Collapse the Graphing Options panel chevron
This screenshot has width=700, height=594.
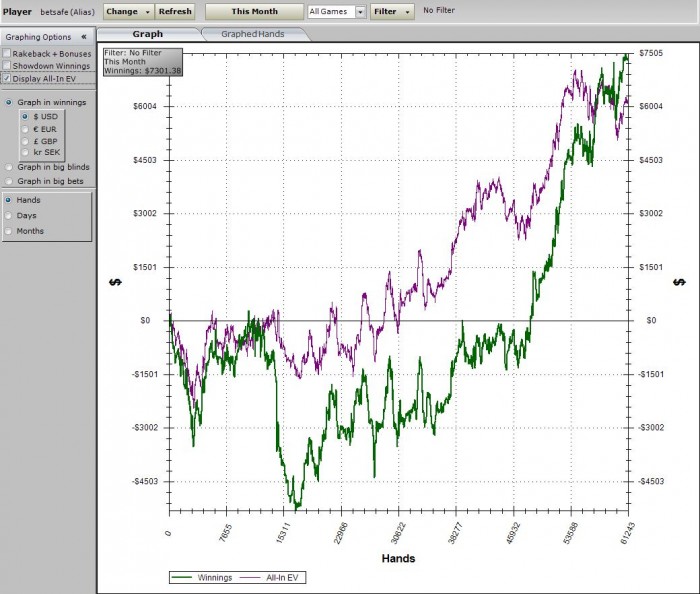pyautogui.click(x=83, y=37)
